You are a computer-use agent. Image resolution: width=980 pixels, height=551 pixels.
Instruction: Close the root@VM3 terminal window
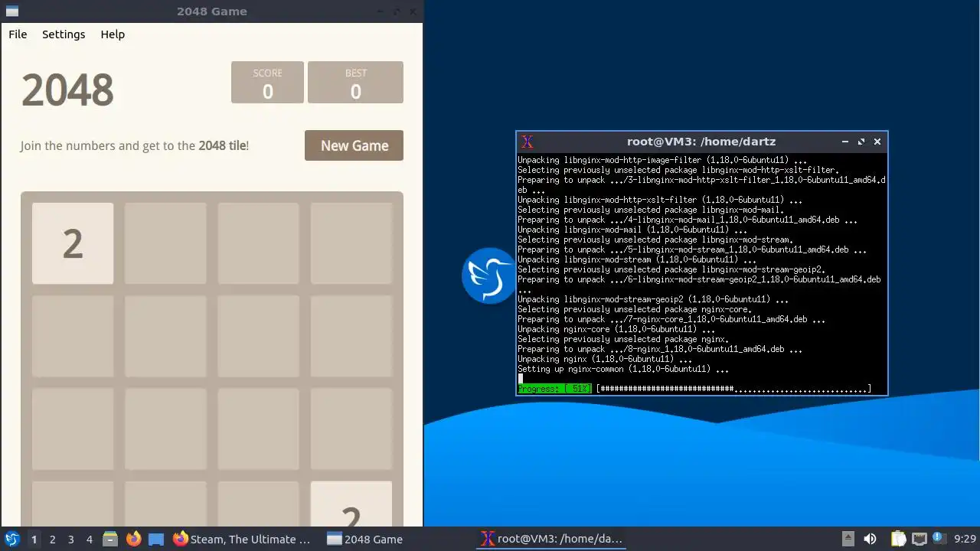coord(877,142)
